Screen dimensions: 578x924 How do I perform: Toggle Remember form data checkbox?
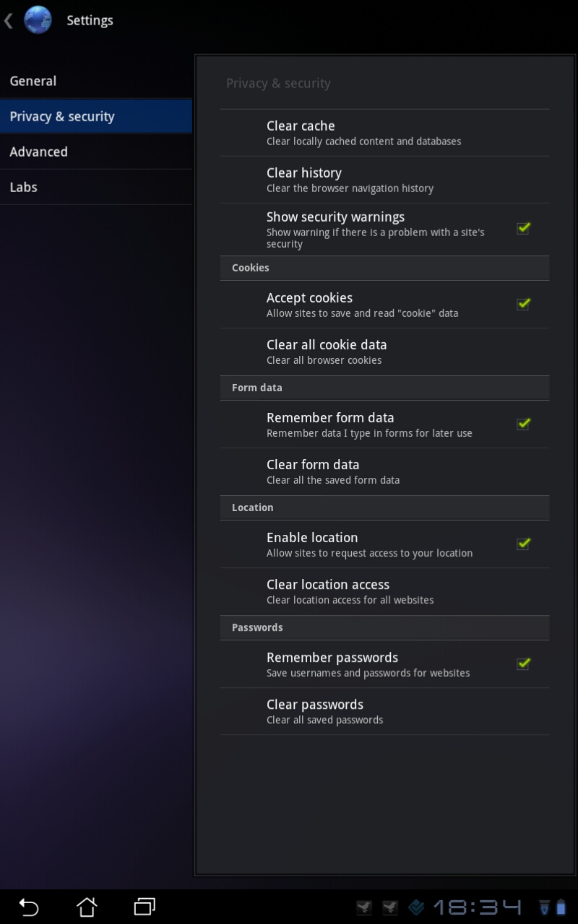(x=523, y=424)
